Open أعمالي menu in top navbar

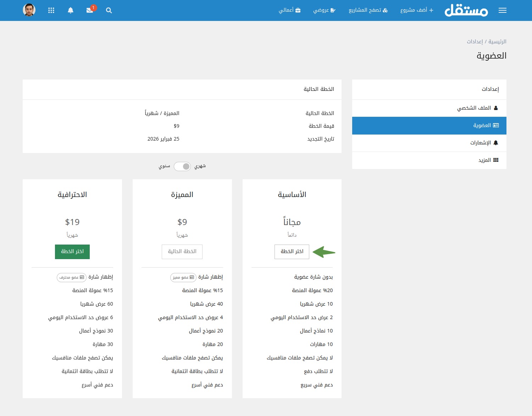(289, 10)
